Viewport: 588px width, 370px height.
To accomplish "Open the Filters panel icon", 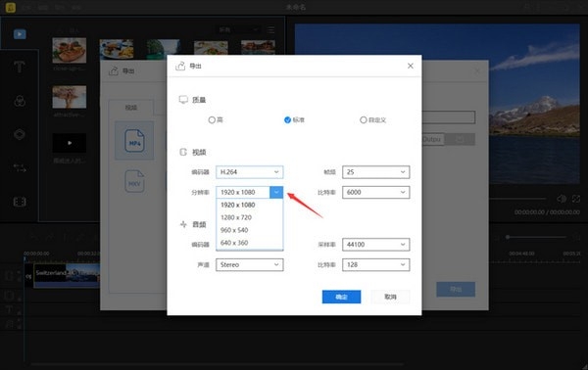I will pos(20,101).
